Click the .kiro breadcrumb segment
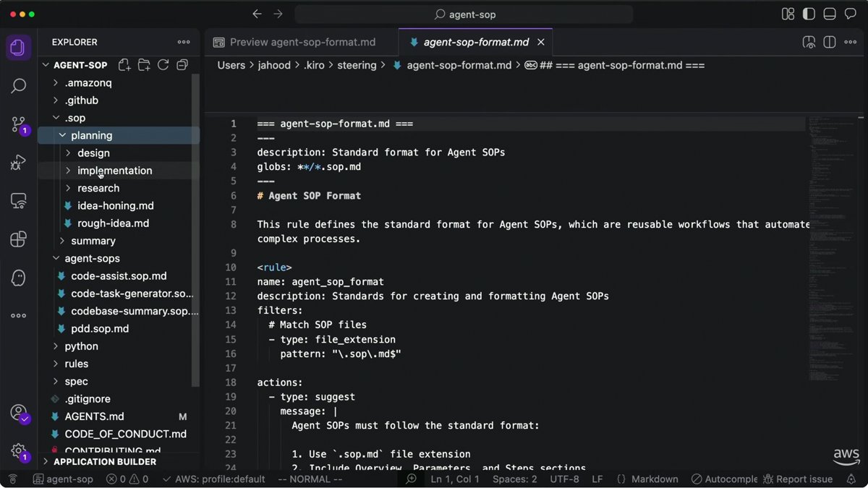Image resolution: width=868 pixels, height=488 pixels. tap(314, 65)
